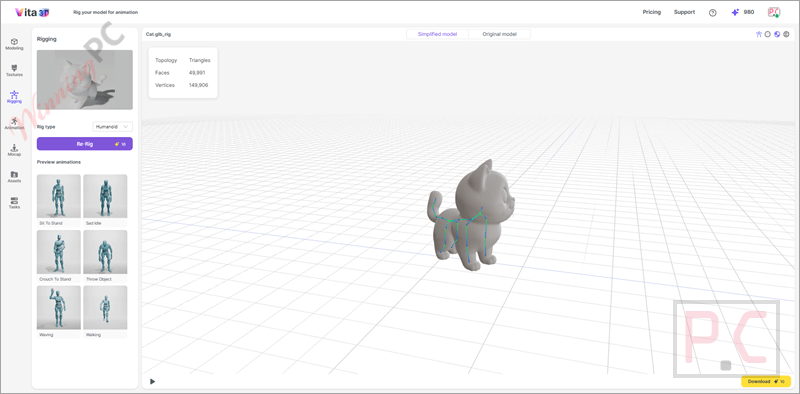This screenshot has width=800, height=394.
Task: Click the Faces value 49,991
Action: [x=196, y=72]
